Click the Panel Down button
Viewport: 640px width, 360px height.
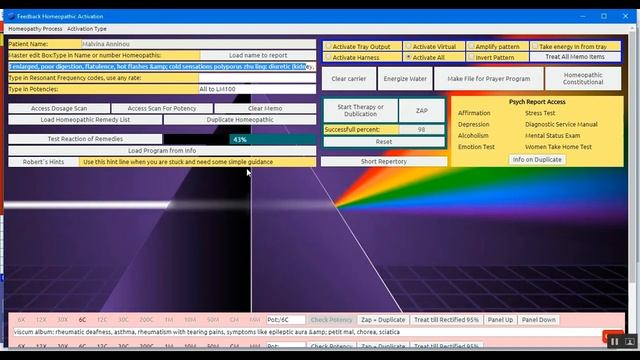pyautogui.click(x=538, y=320)
